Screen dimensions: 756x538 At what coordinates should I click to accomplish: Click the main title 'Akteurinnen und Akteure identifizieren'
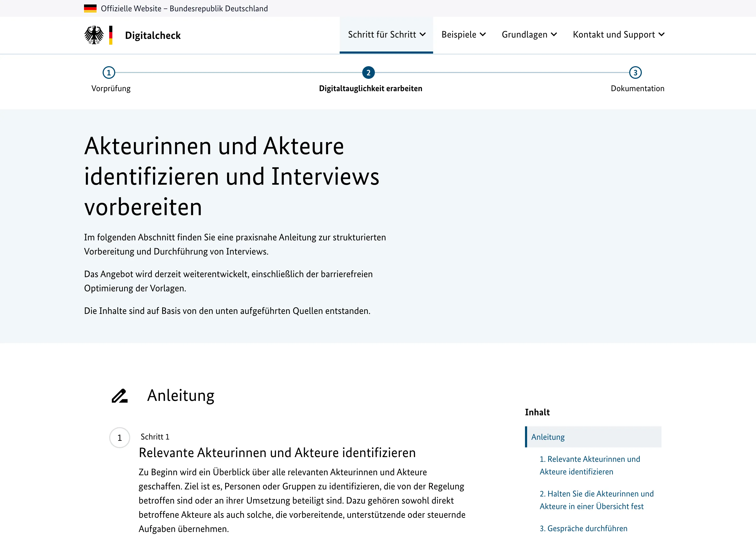pos(232,176)
